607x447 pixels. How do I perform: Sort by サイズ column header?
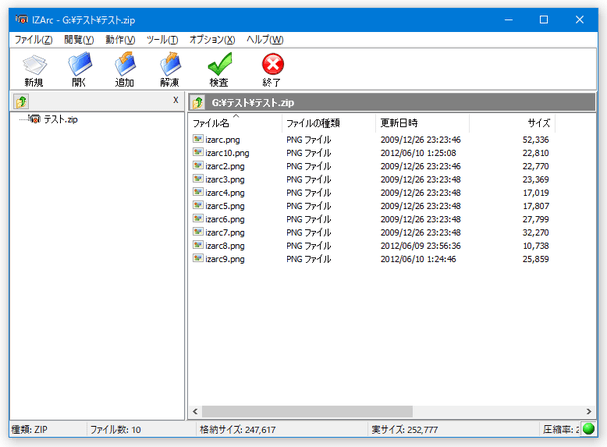pos(512,123)
